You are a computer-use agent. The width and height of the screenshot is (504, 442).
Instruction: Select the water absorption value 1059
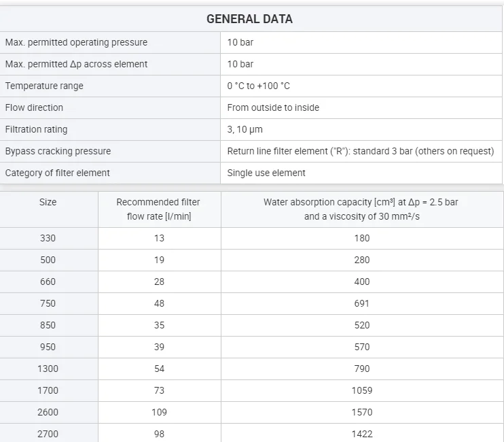point(362,390)
